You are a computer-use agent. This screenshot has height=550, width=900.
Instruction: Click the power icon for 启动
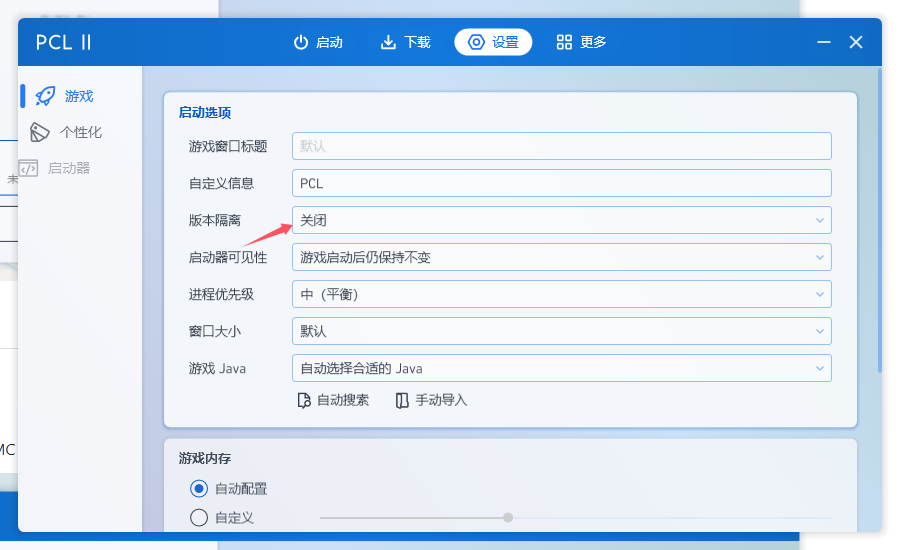(300, 42)
